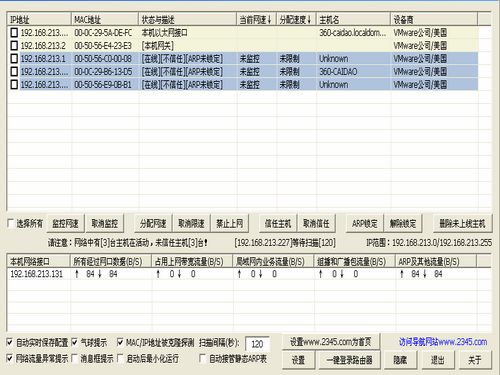Sort by the 当前网速 column header
The image size is (500, 375).
coord(256,20)
